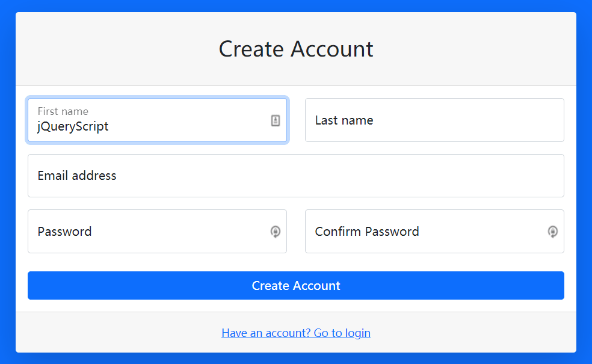Image resolution: width=592 pixels, height=364 pixels.
Task: Submit with the blue Create Account button
Action: tap(296, 286)
